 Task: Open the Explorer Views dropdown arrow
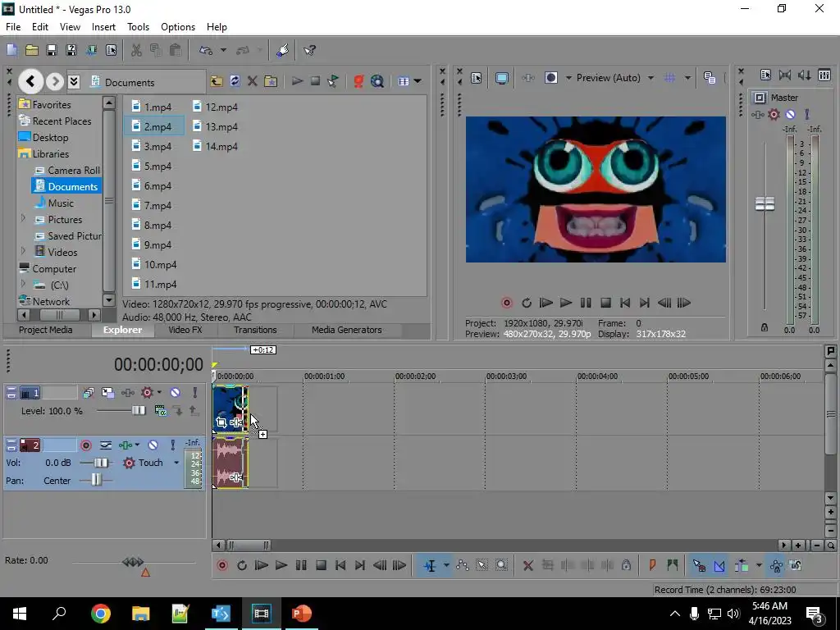point(418,81)
